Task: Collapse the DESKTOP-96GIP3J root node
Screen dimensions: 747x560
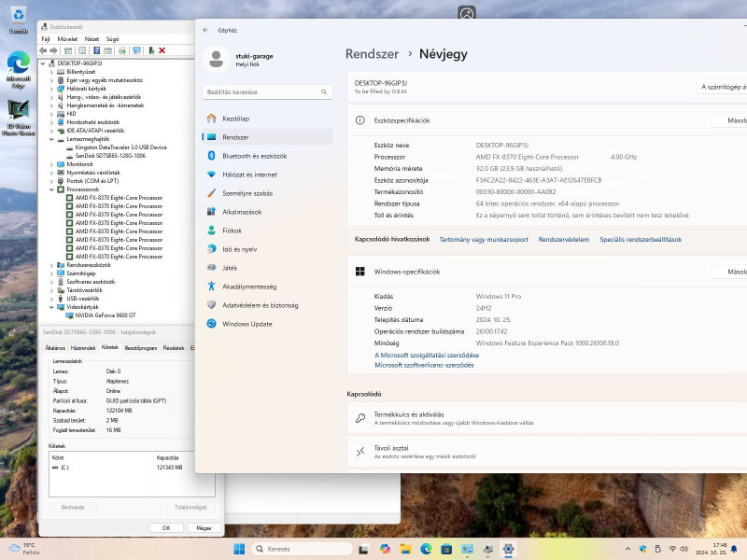Action: [43, 63]
